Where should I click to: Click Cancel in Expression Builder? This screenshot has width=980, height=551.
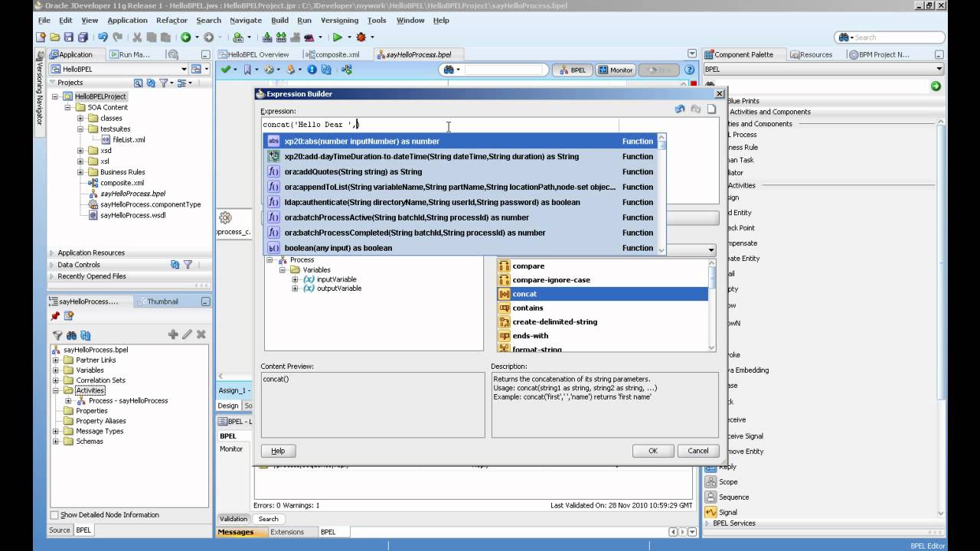click(x=698, y=451)
